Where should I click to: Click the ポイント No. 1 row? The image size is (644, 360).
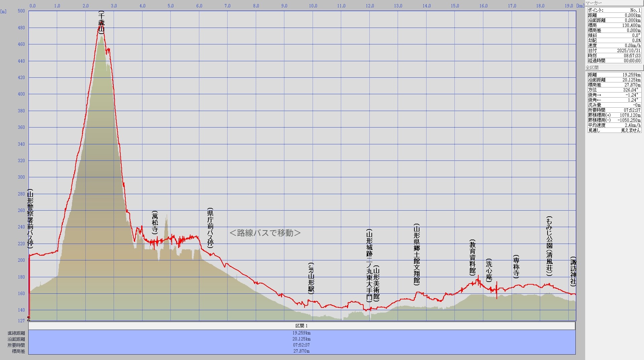pos(614,10)
